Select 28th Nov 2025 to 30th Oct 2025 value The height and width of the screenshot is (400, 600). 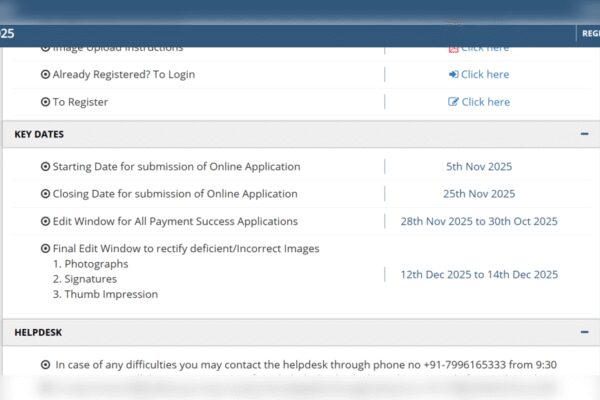click(479, 221)
